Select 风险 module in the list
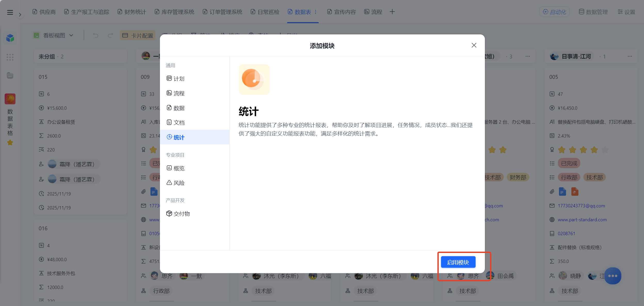644x306 pixels. point(194,183)
